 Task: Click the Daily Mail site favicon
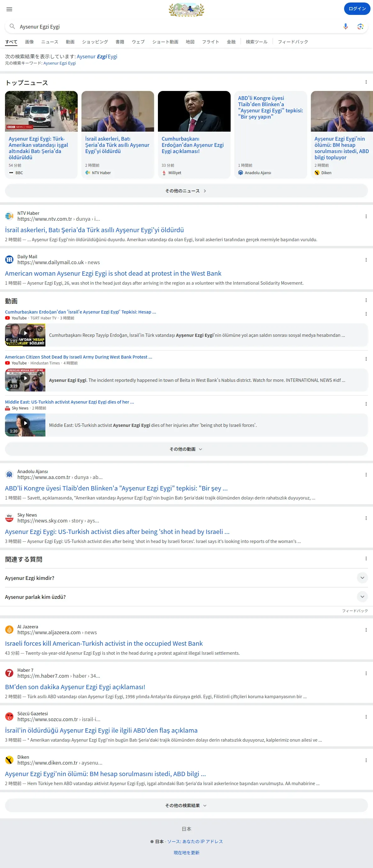(x=9, y=260)
